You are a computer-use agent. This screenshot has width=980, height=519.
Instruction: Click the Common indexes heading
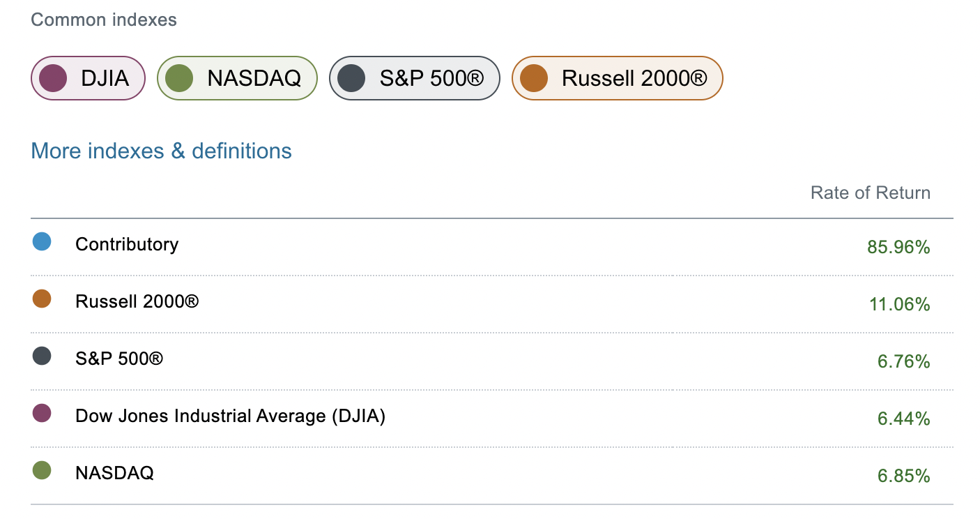(104, 20)
